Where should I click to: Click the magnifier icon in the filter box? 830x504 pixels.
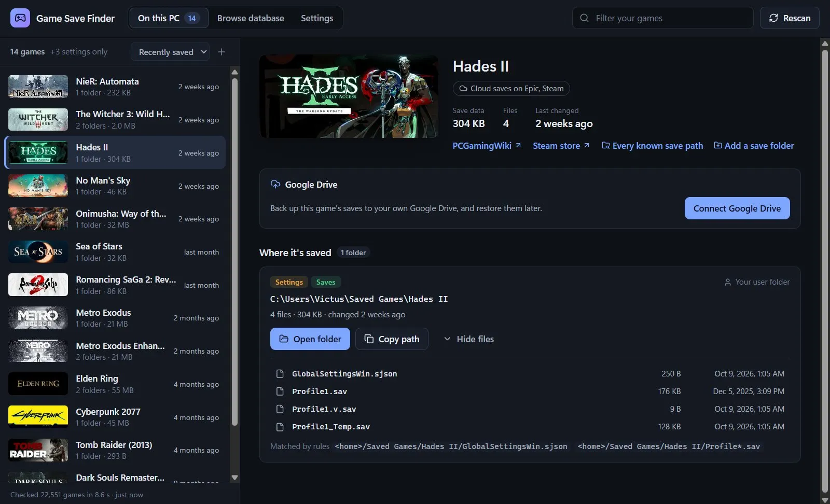584,18
